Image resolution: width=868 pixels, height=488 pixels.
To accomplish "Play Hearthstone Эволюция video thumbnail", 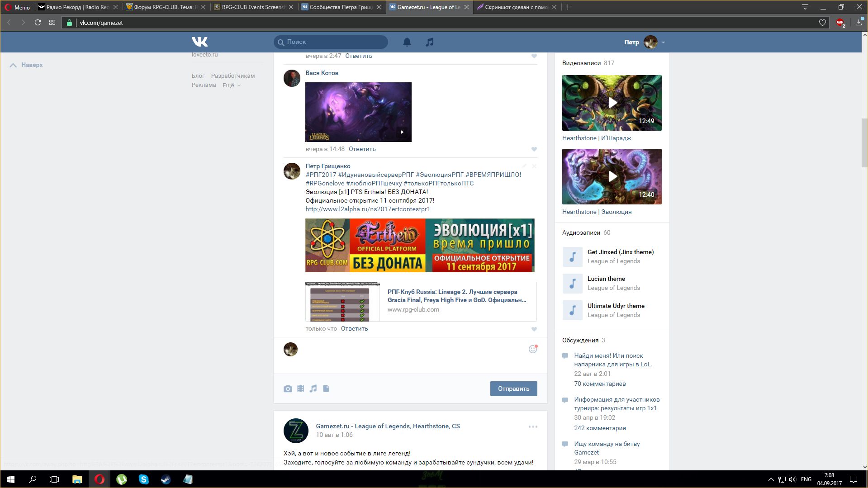I will [612, 176].
